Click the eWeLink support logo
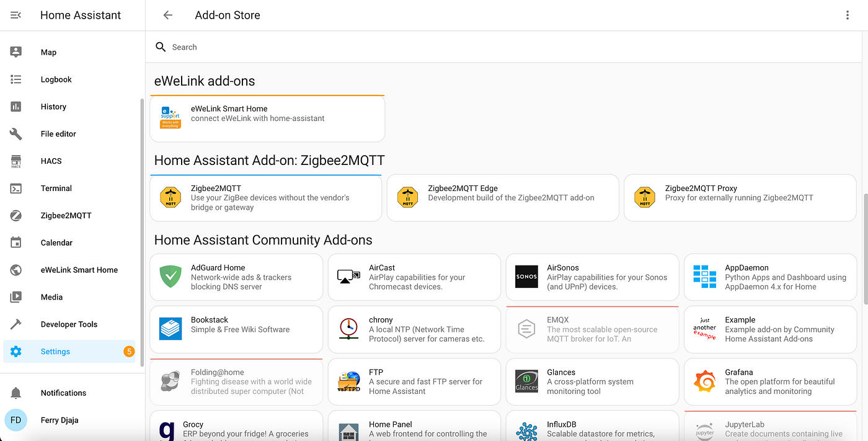This screenshot has width=868, height=441. (170, 118)
